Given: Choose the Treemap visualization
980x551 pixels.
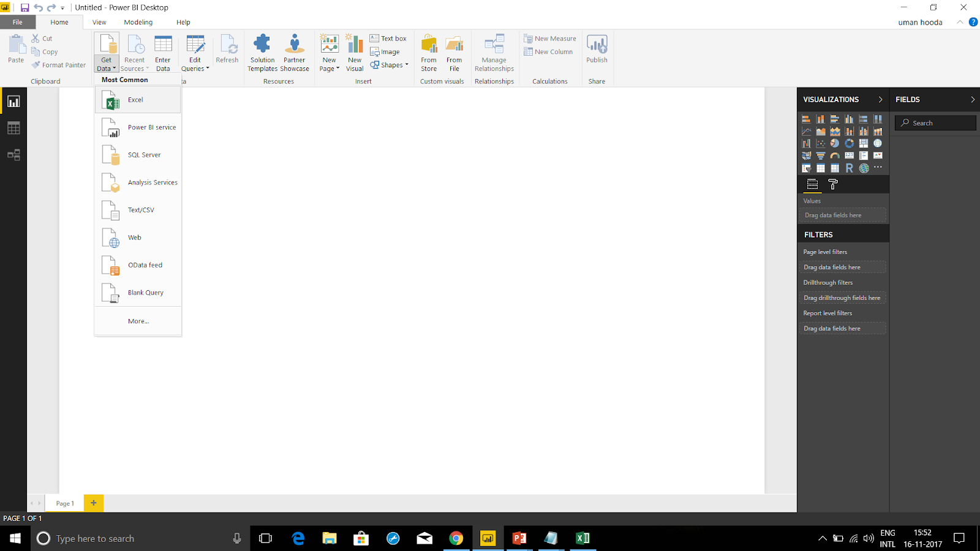Looking at the screenshot, I should [x=864, y=143].
